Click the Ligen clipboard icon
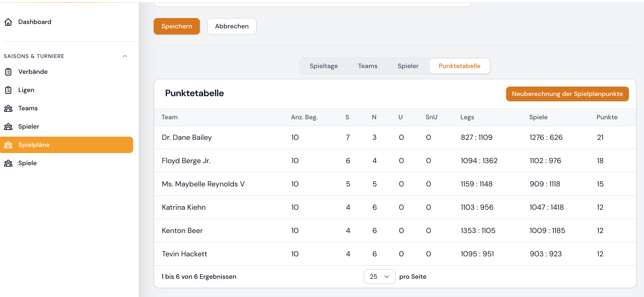The width and height of the screenshot is (644, 297). (8, 90)
